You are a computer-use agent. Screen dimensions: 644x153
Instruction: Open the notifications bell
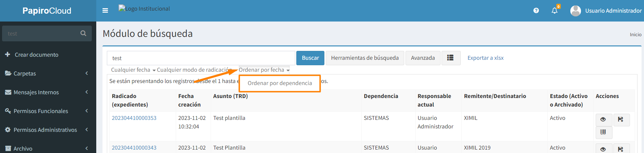point(555,11)
